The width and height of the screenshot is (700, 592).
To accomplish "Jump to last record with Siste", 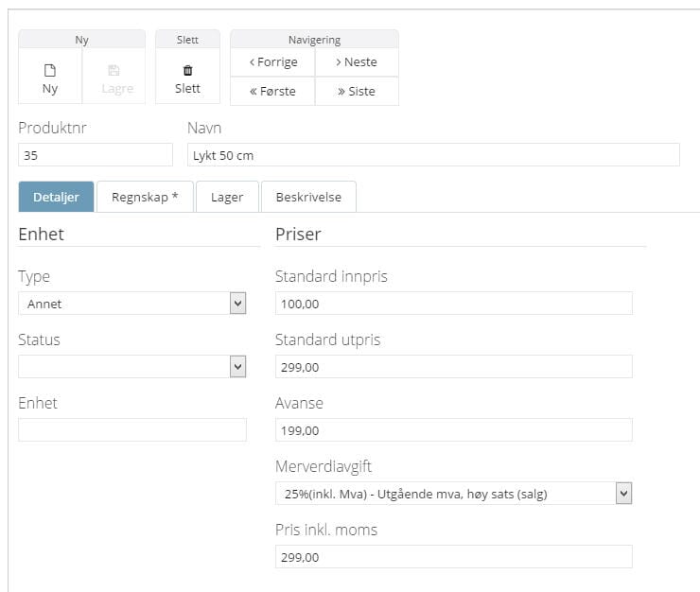I will point(357,92).
